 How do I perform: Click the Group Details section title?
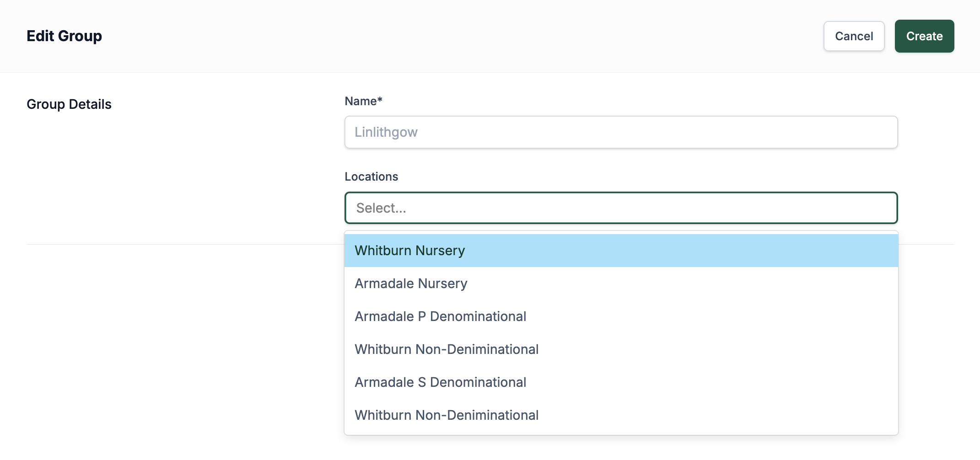[69, 104]
